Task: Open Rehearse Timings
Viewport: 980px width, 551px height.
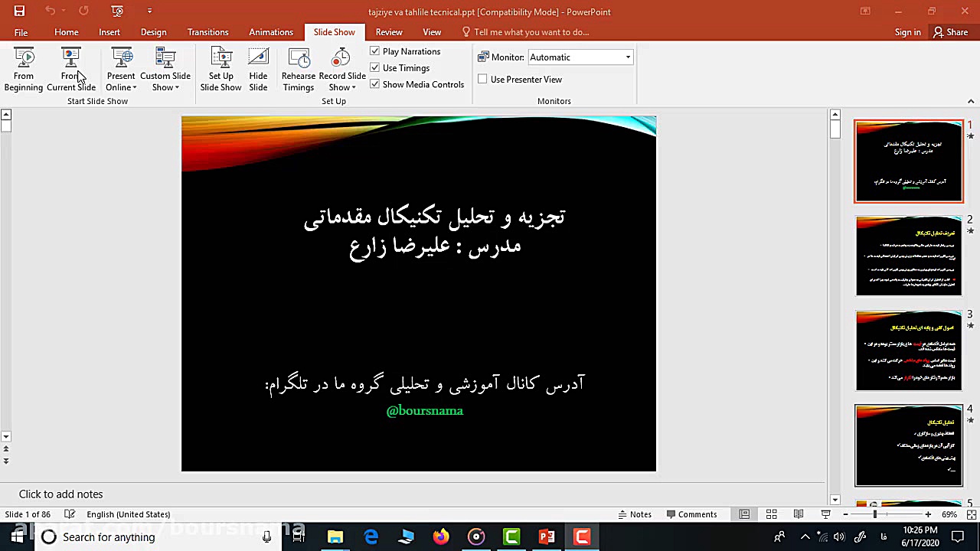Action: 299,69
